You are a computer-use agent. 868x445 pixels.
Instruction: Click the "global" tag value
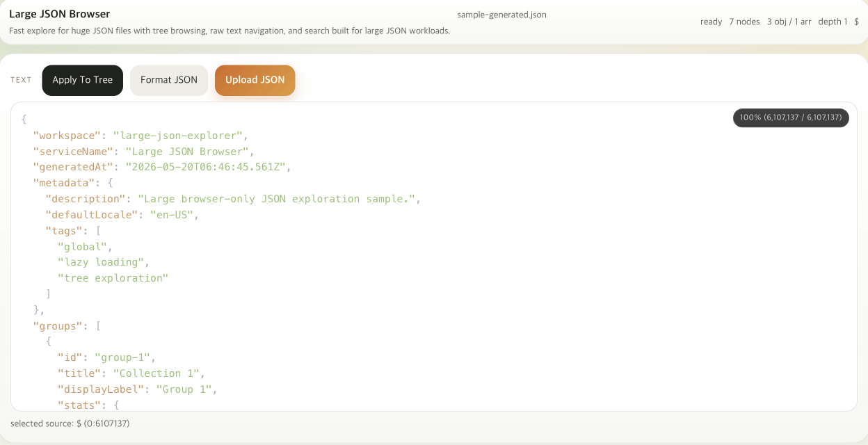(82, 247)
